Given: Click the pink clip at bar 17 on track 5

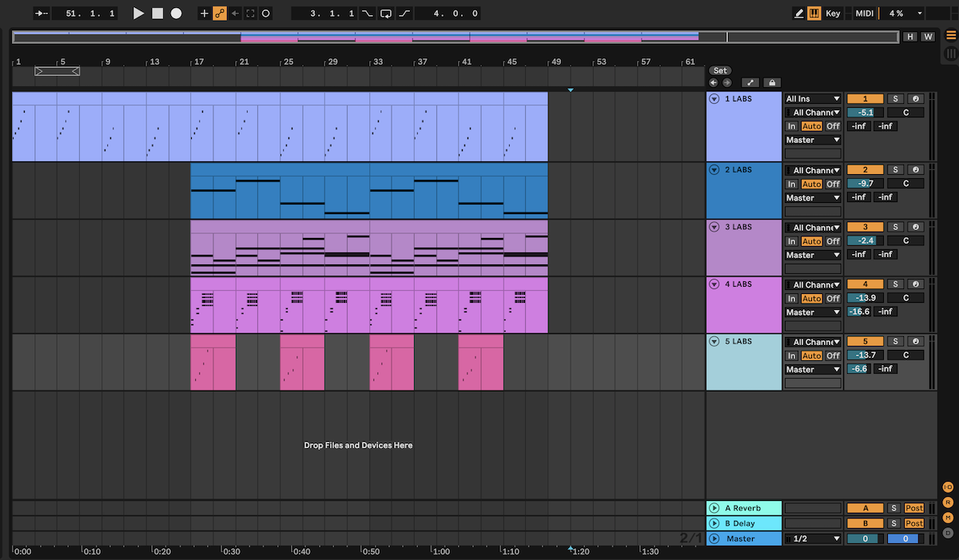Looking at the screenshot, I should point(213,363).
